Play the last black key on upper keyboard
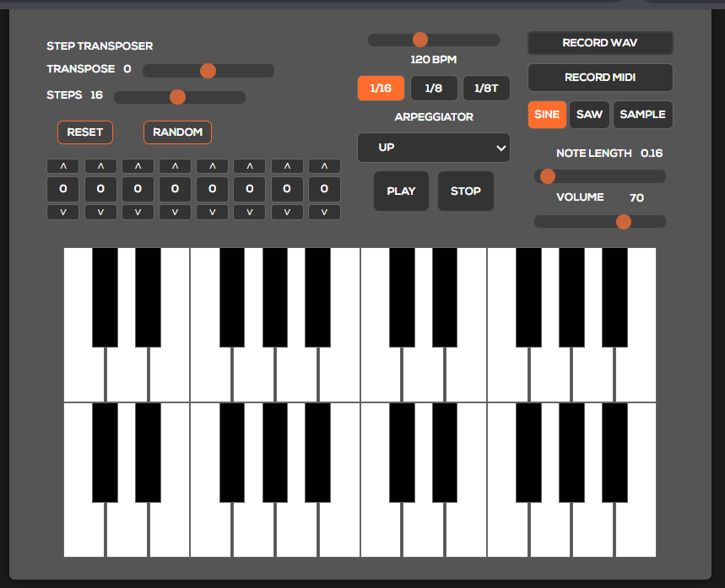This screenshot has height=588, width=725. tap(615, 297)
